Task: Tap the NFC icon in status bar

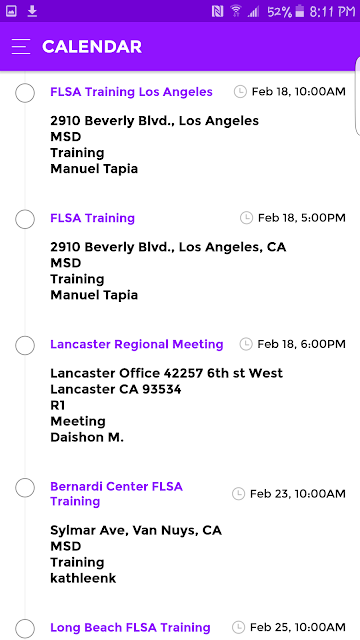Action: [x=218, y=12]
